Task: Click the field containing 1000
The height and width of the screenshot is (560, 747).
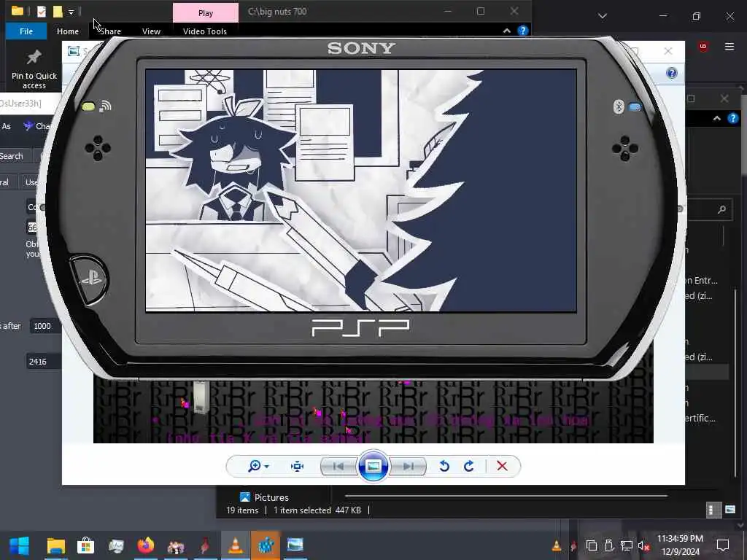Action: [46, 326]
